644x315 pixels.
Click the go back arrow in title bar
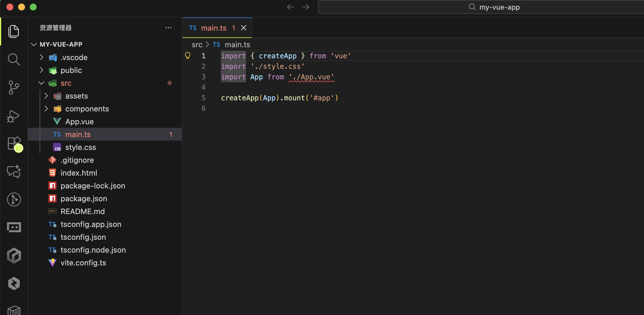(x=290, y=7)
